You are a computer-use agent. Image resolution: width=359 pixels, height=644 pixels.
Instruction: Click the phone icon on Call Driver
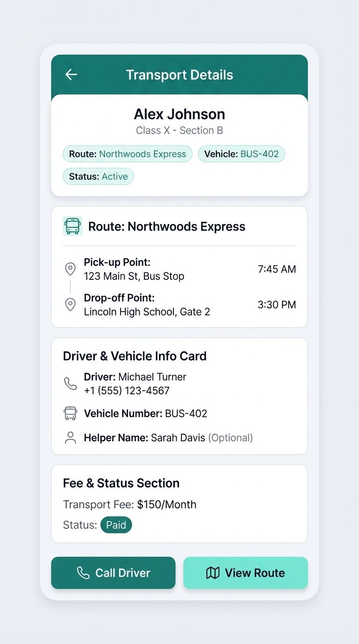[x=83, y=573]
